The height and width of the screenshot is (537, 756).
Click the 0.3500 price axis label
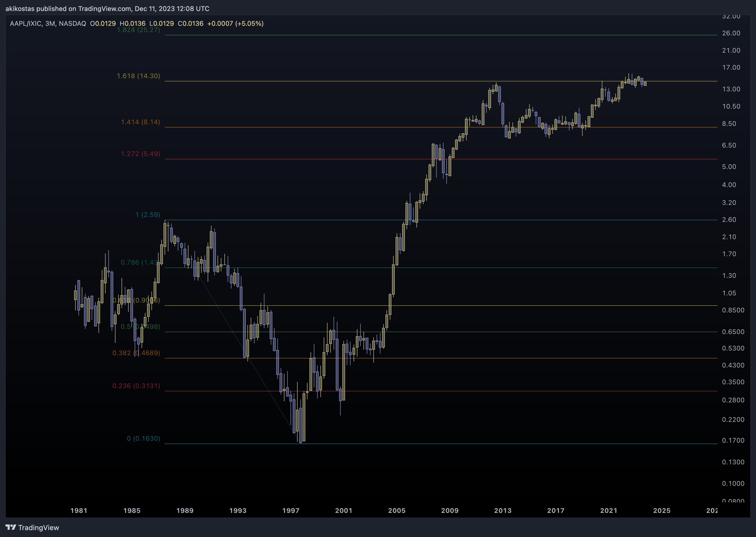(x=733, y=382)
